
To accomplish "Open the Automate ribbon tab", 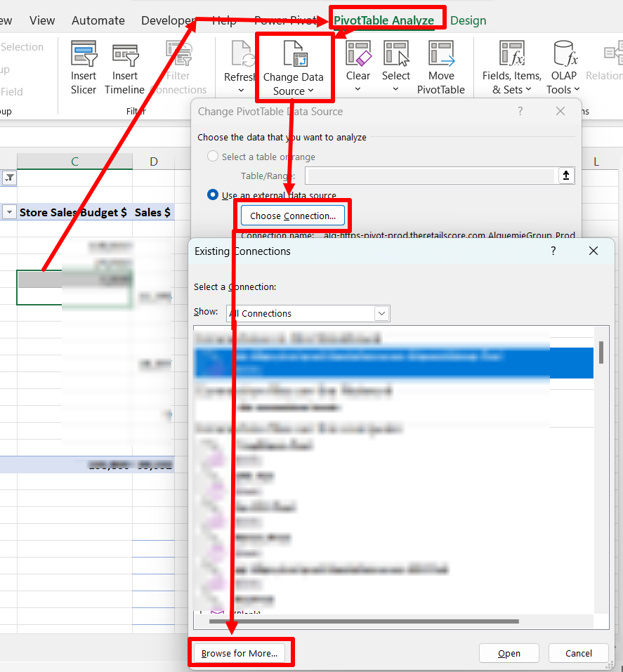I will tap(98, 20).
